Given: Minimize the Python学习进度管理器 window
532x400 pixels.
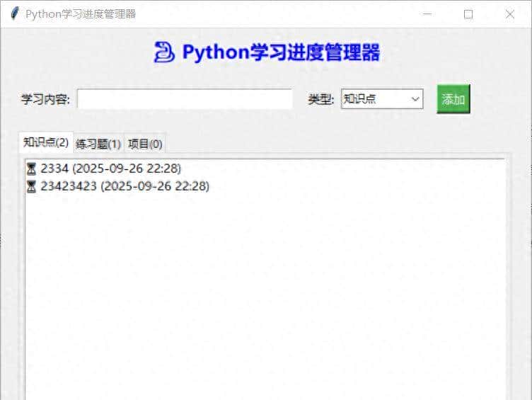Looking at the screenshot, I should pyautogui.click(x=427, y=14).
